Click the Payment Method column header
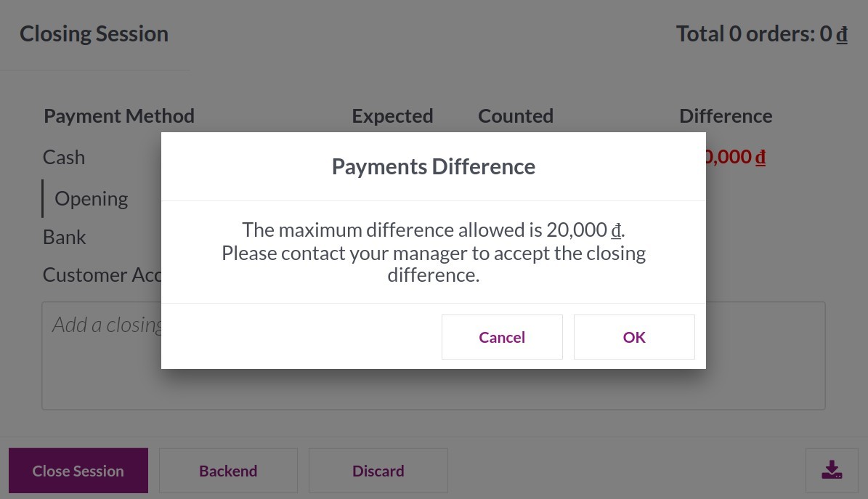Screen dimensions: 868x499 click(x=118, y=115)
